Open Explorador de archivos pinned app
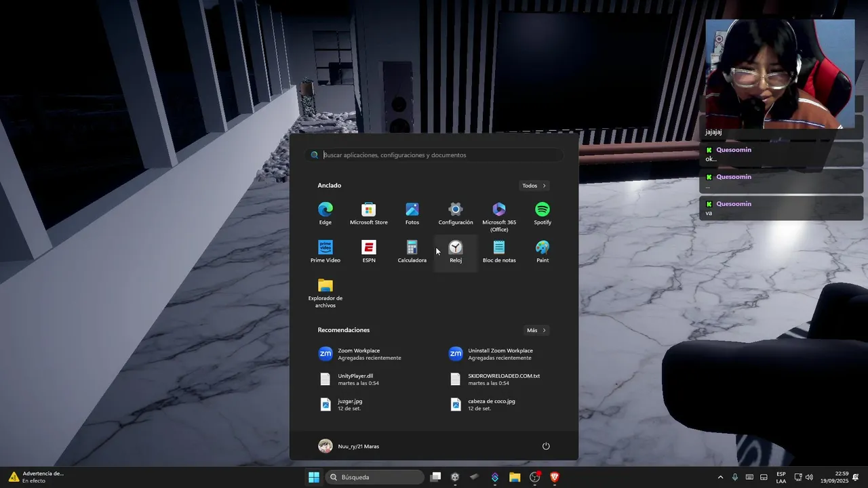Screen dimensions: 868x488 [x=325, y=293]
